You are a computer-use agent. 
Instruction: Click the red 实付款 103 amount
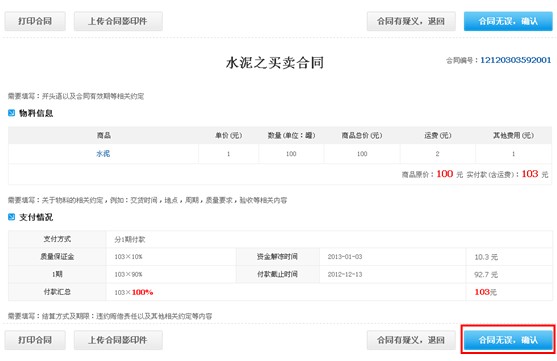530,174
